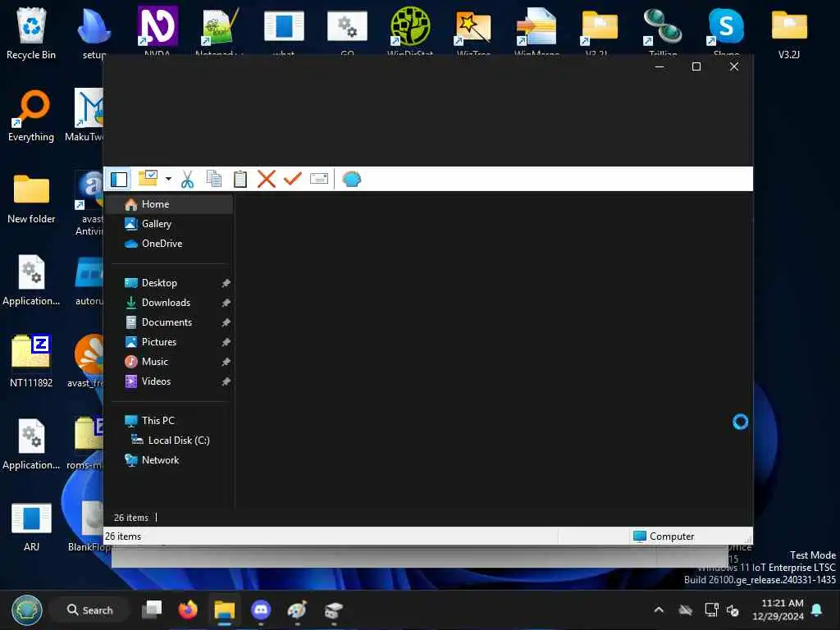Click the Computer zone in status bar
Image resolution: width=840 pixels, height=630 pixels.
tap(664, 536)
